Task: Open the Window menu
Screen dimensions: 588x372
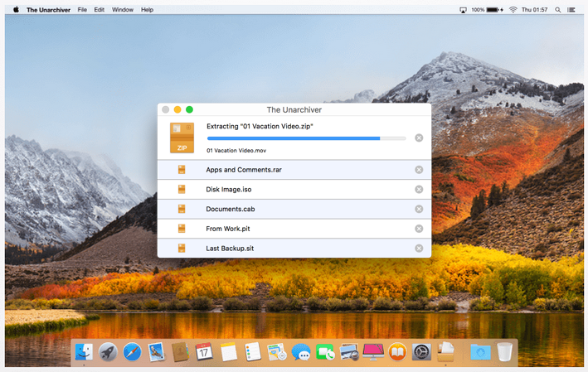Action: pyautogui.click(x=123, y=10)
